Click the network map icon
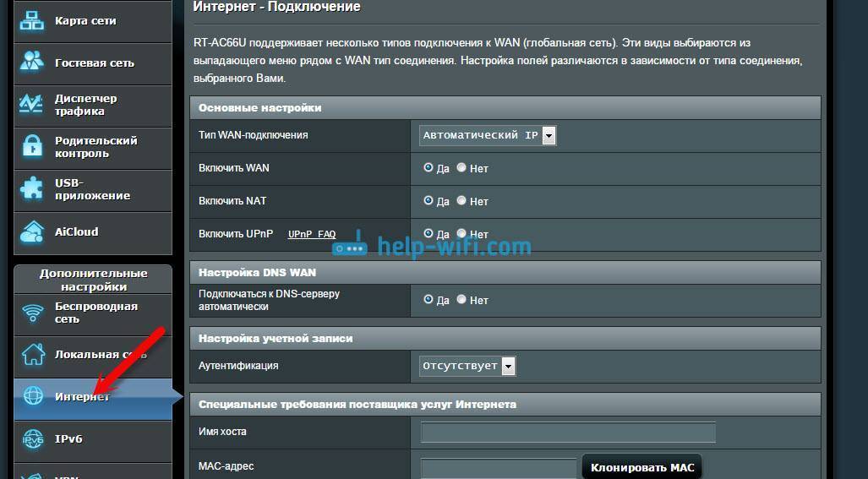868x479 pixels. pos(33,20)
